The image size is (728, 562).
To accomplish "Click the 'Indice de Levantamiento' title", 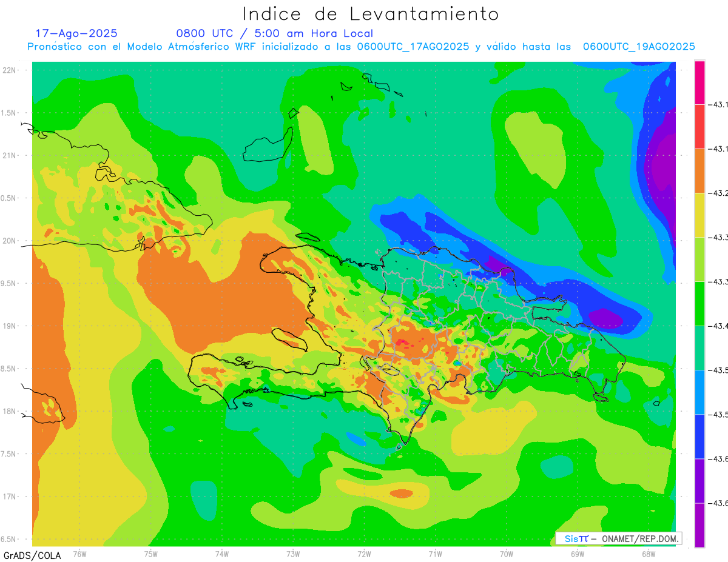I will point(371,13).
